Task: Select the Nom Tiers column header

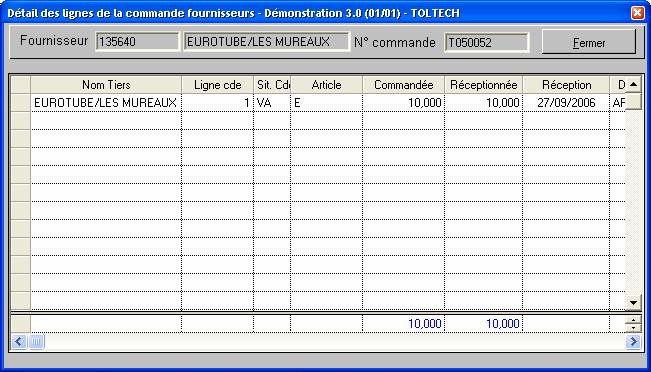Action: 106,85
